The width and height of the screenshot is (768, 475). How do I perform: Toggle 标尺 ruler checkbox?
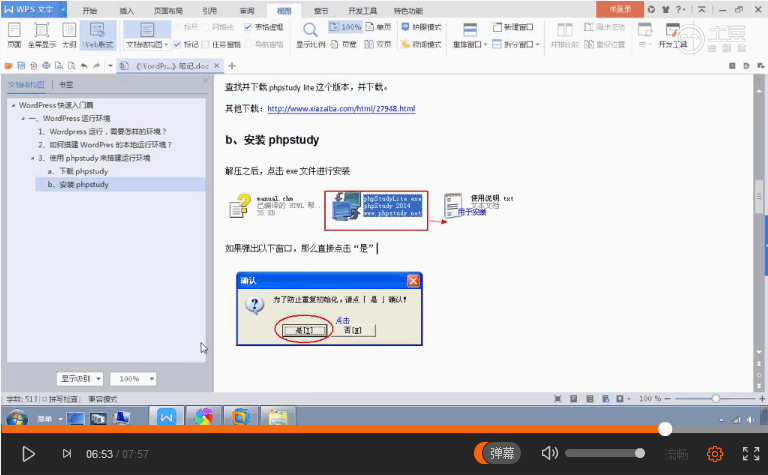click(177, 27)
